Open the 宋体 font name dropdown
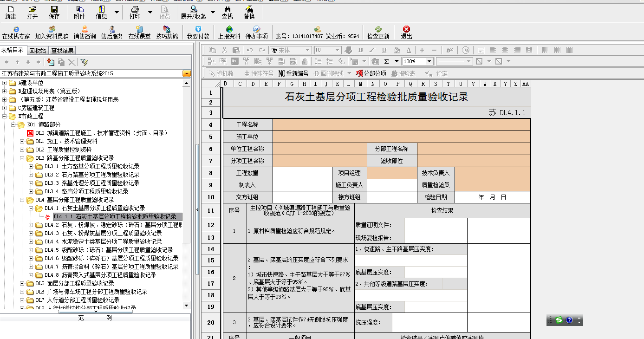644x339 pixels. coord(307,50)
